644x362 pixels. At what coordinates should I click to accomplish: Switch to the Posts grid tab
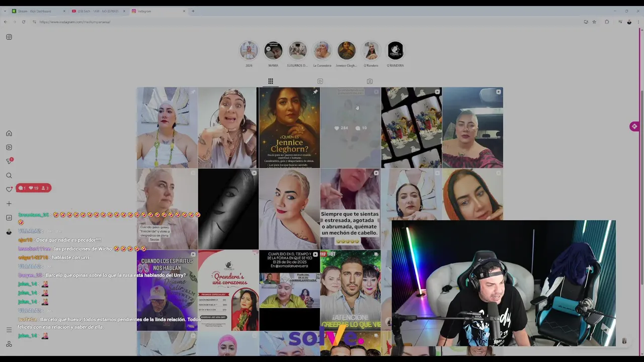point(271,81)
